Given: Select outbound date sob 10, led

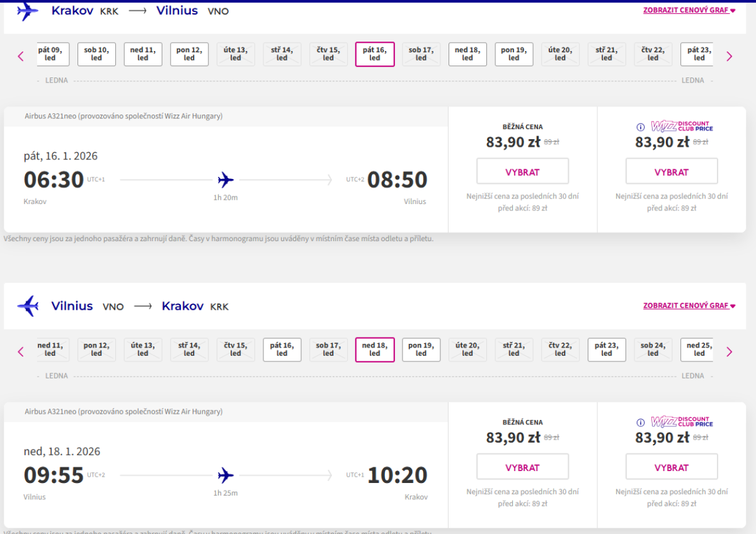Looking at the screenshot, I should (96, 54).
